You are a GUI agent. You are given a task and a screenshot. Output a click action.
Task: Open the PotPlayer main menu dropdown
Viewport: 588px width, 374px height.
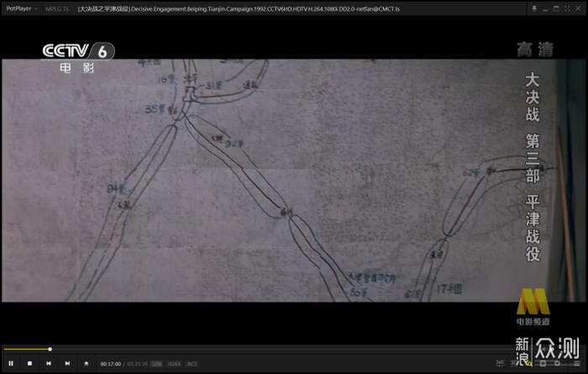[x=22, y=8]
